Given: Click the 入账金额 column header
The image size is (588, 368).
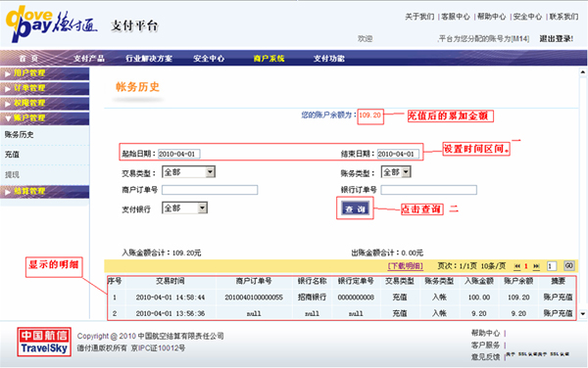Looking at the screenshot, I should tap(479, 281).
